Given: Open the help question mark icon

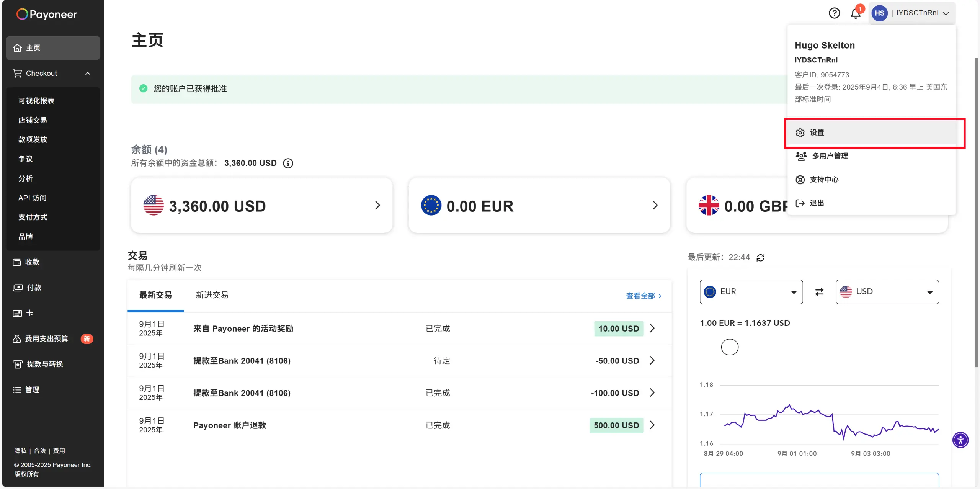Looking at the screenshot, I should 834,13.
